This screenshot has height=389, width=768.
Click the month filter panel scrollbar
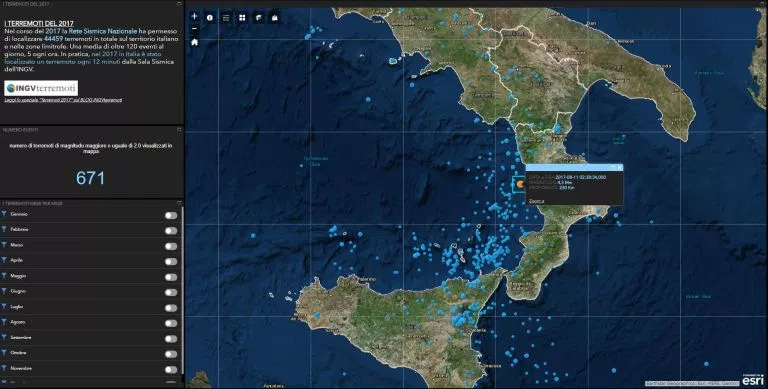pos(183,289)
